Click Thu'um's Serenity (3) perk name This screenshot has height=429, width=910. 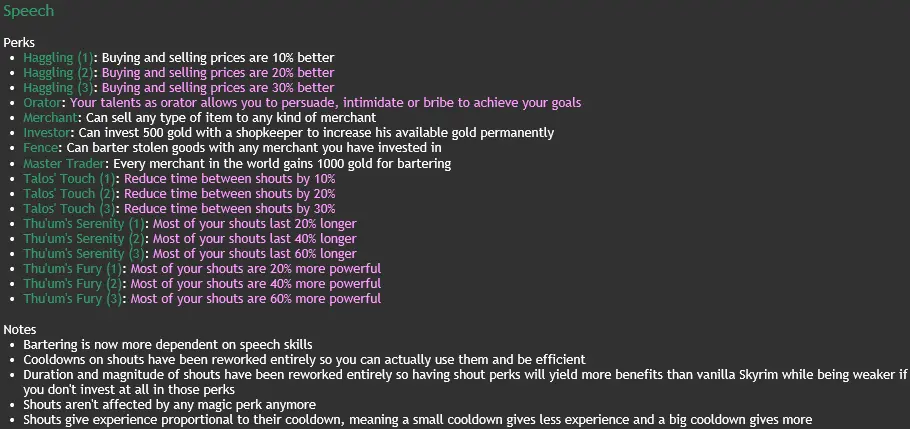84,254
